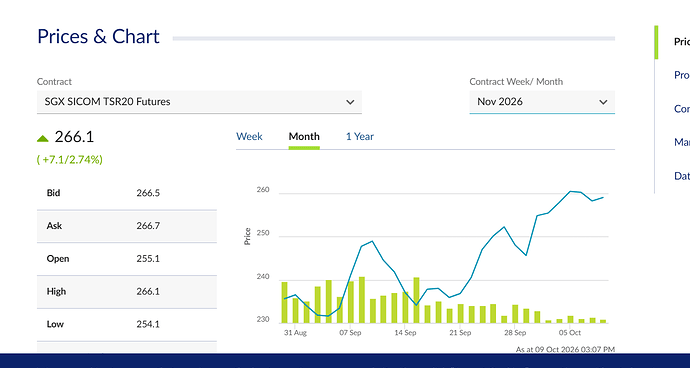The image size is (690, 368).
Task: Click the price change text +7.1/2.74%
Action: click(x=70, y=159)
